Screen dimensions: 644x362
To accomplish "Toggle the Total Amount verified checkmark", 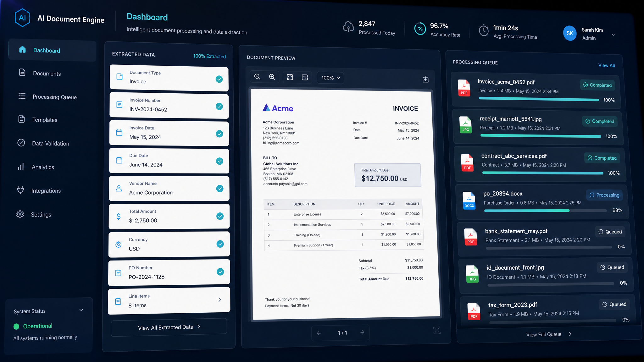I will point(220,216).
